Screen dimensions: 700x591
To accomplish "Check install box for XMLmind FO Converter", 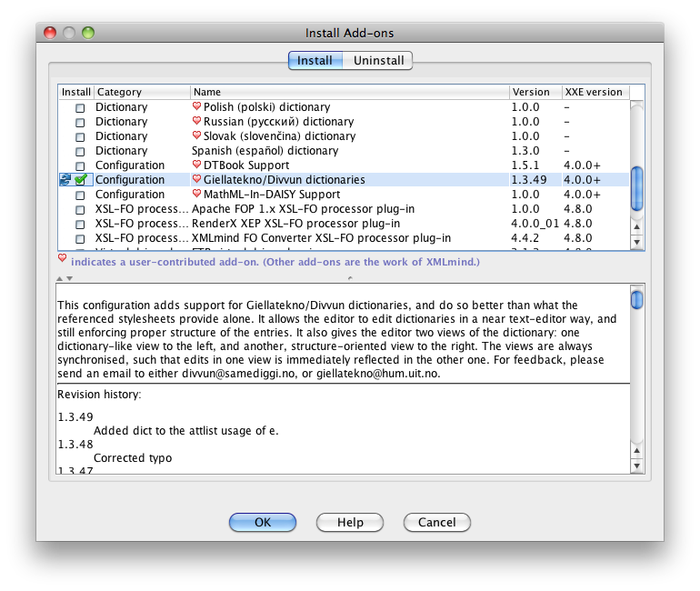I will click(80, 239).
